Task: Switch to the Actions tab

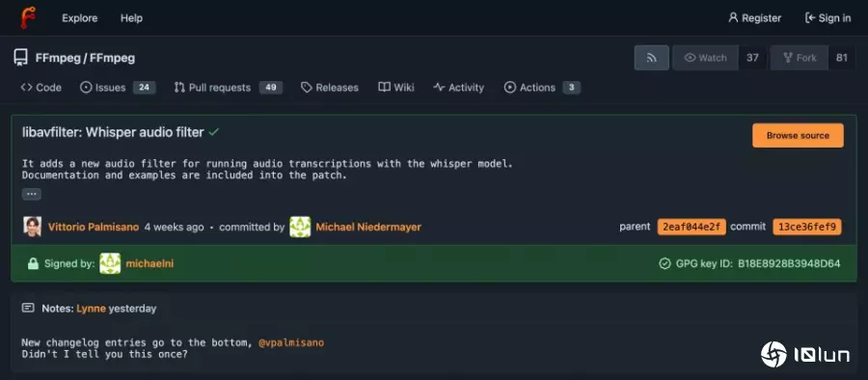Action: coord(542,88)
